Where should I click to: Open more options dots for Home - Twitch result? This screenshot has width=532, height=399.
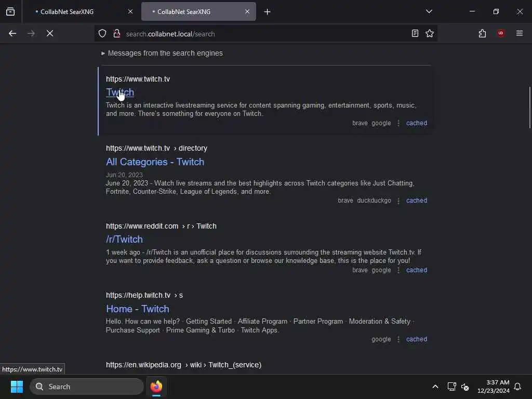[398, 339]
